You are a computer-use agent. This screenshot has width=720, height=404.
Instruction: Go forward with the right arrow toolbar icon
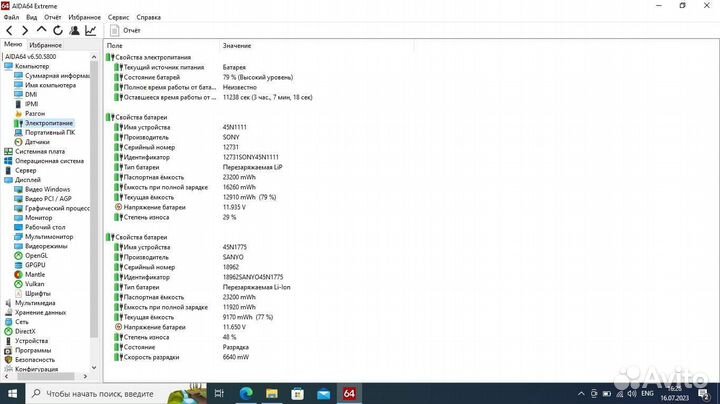(x=25, y=31)
